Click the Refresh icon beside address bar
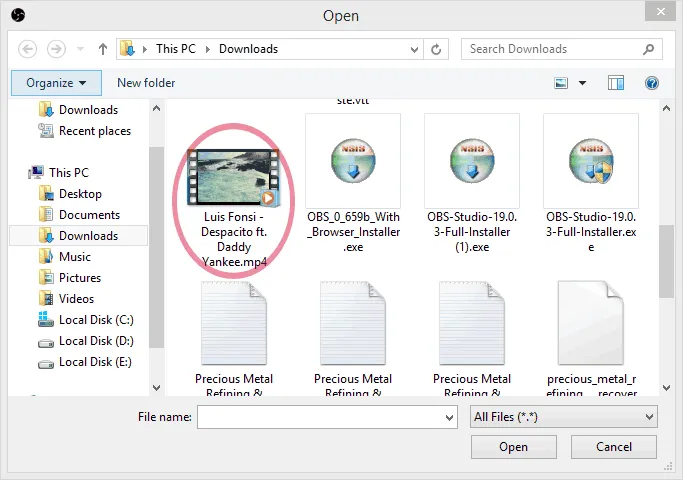 click(x=437, y=49)
